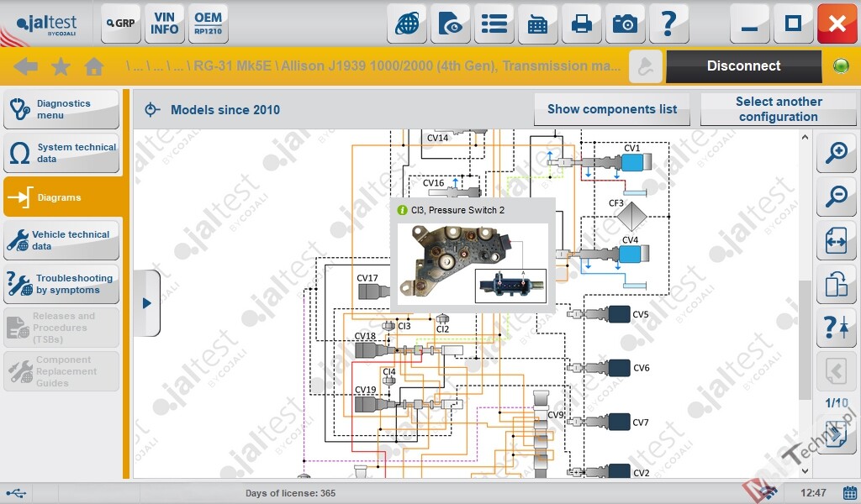Zoom out of the diagram
The image size is (861, 504).
(837, 196)
